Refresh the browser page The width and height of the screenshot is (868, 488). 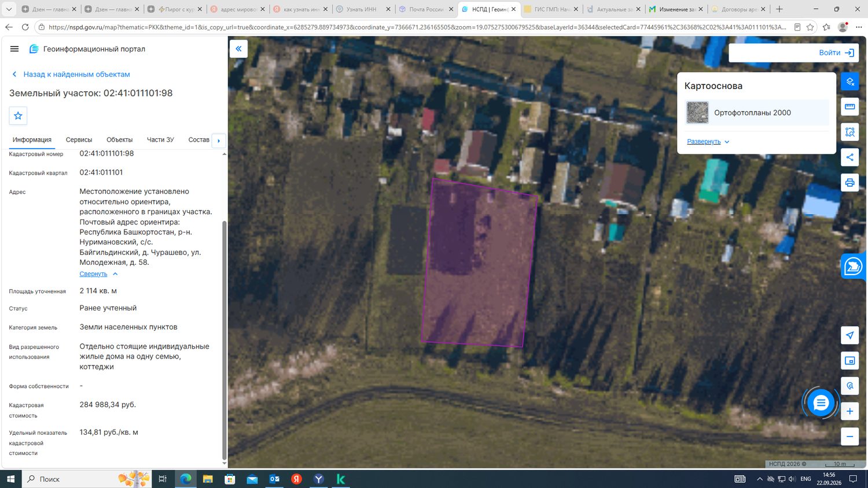[25, 27]
